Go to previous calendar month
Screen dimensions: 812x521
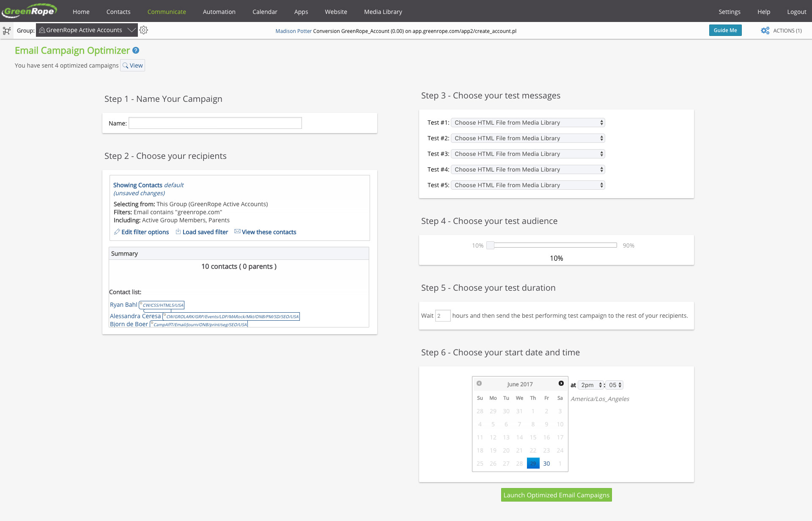pyautogui.click(x=479, y=383)
